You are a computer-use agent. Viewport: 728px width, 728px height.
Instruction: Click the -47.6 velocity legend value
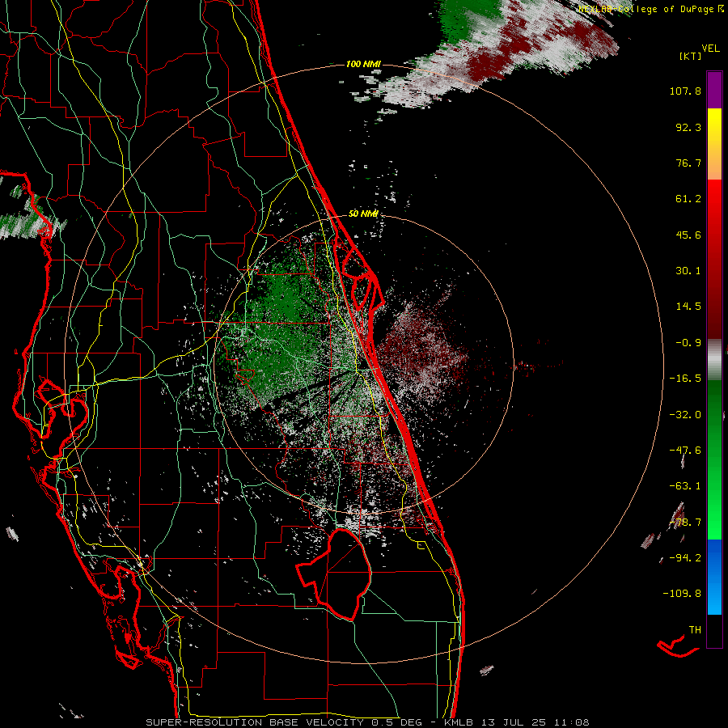pos(685,451)
